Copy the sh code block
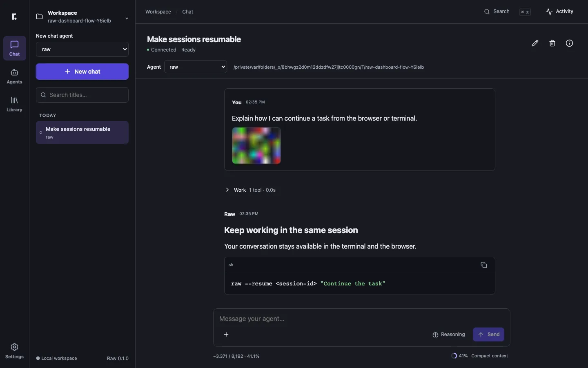Screen dimensions: 588x368 pyautogui.click(x=484, y=265)
